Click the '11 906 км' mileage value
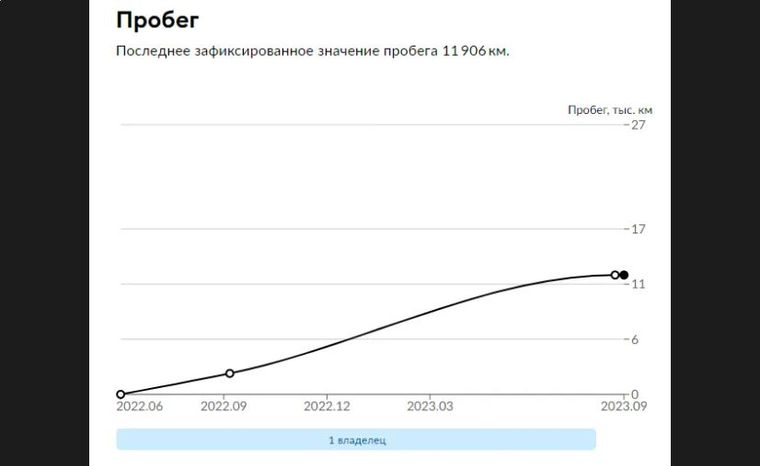The width and height of the screenshot is (760, 466). [475, 51]
